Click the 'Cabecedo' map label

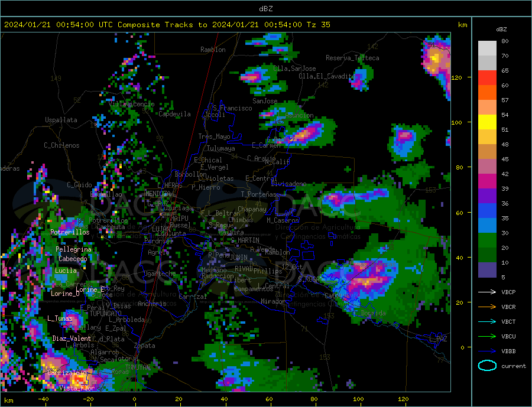click(73, 259)
